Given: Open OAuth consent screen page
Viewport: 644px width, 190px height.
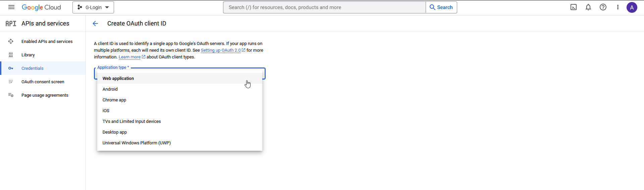Looking at the screenshot, I should (43, 82).
